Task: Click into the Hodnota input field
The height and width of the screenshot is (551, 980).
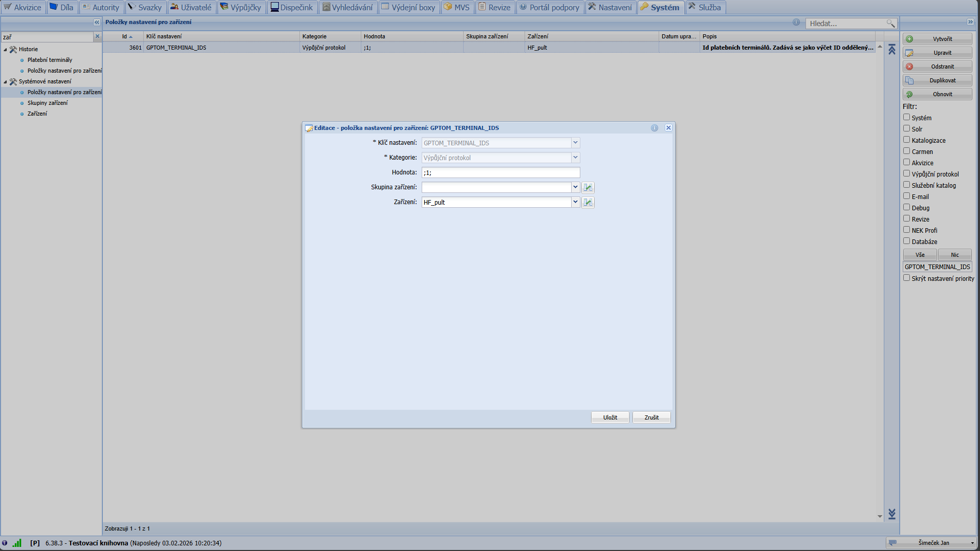Action: 500,173
